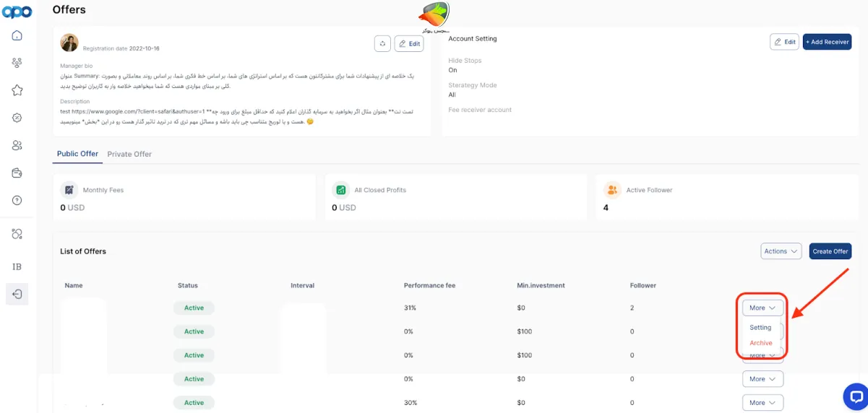The height and width of the screenshot is (413, 868).
Task: Select the Public Offer tab
Action: pyautogui.click(x=77, y=154)
